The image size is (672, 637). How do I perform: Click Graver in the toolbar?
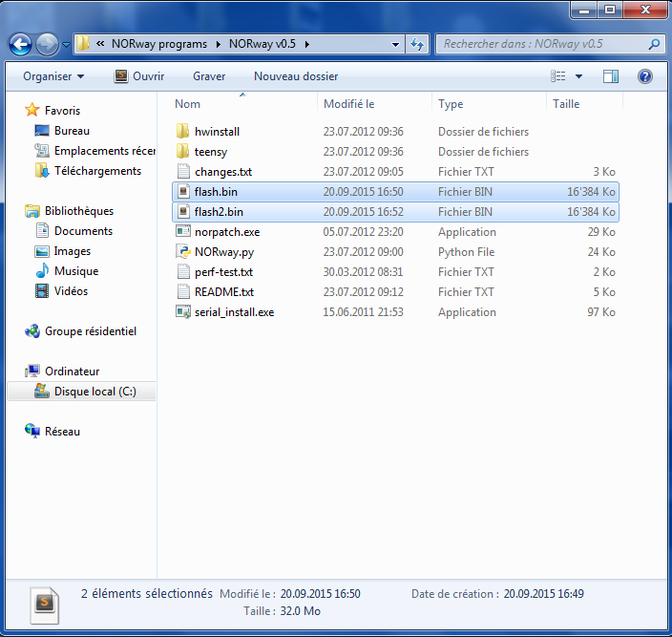(x=209, y=76)
